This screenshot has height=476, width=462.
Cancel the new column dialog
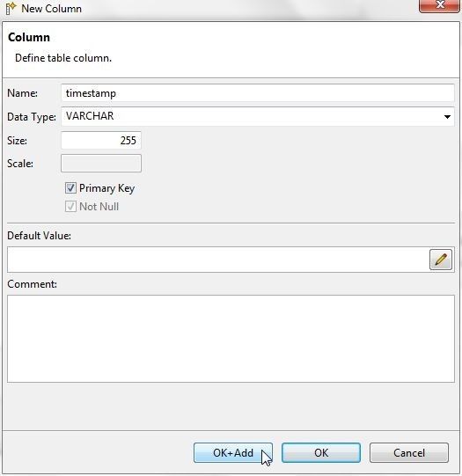coord(409,452)
